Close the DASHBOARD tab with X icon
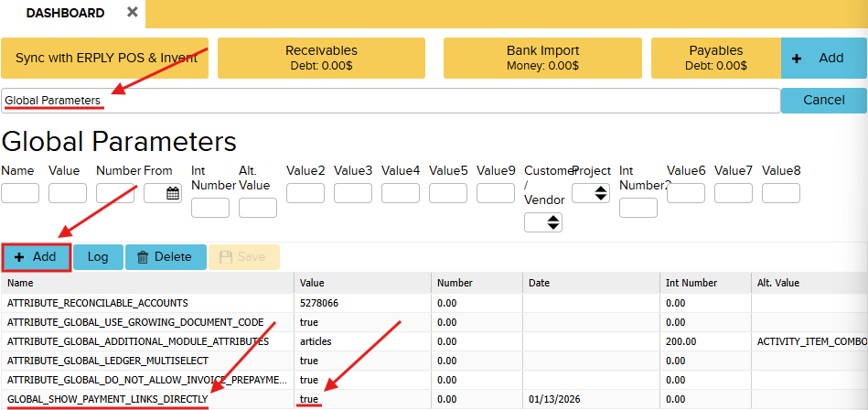The height and width of the screenshot is (410, 868). click(132, 13)
